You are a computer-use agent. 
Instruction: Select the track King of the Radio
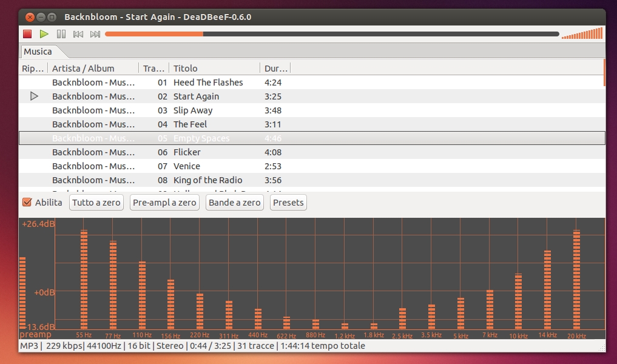click(312, 180)
